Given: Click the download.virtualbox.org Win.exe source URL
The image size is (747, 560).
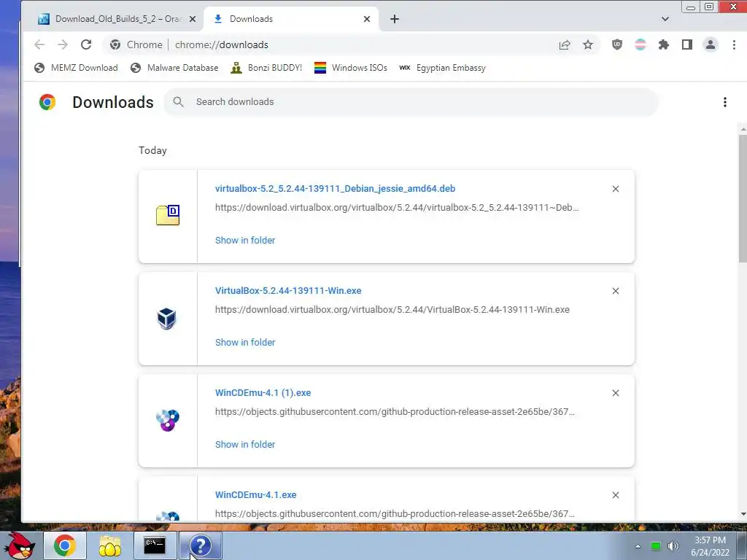Looking at the screenshot, I should tap(392, 309).
